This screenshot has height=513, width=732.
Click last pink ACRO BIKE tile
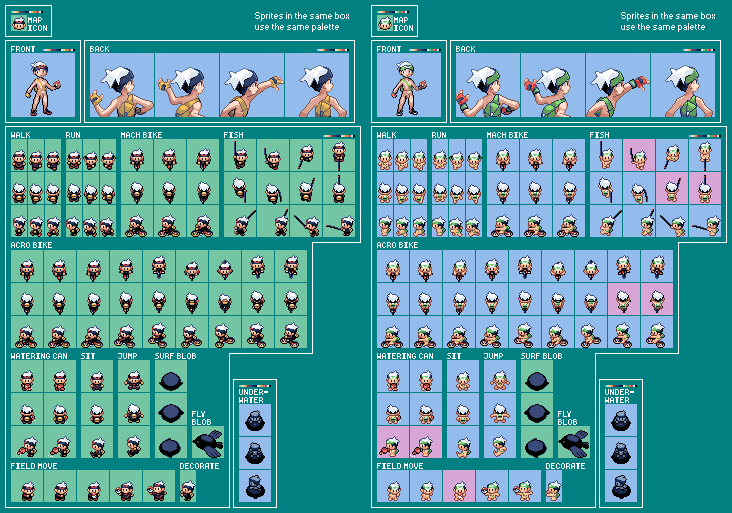tap(657, 299)
